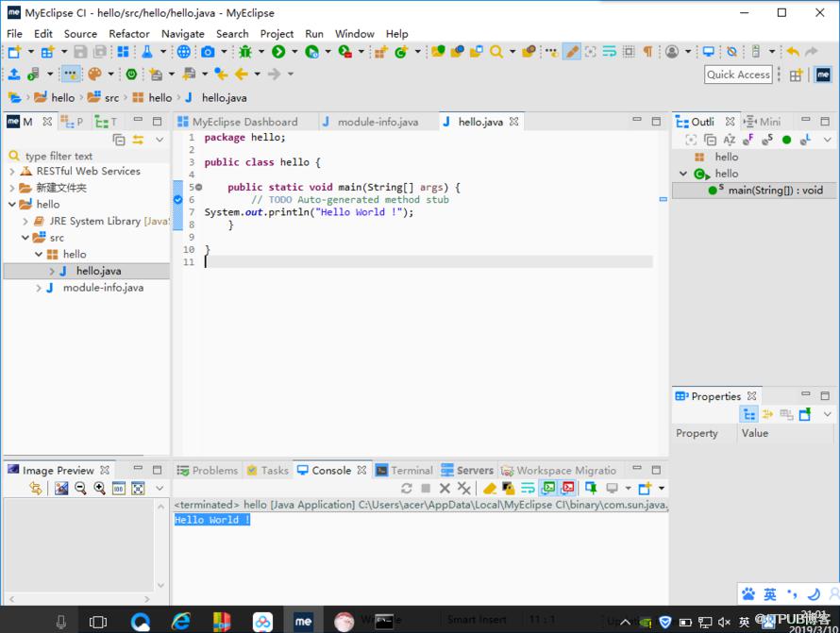Image resolution: width=840 pixels, height=633 pixels.
Task: Zoom out on the Image Preview
Action: [80, 488]
